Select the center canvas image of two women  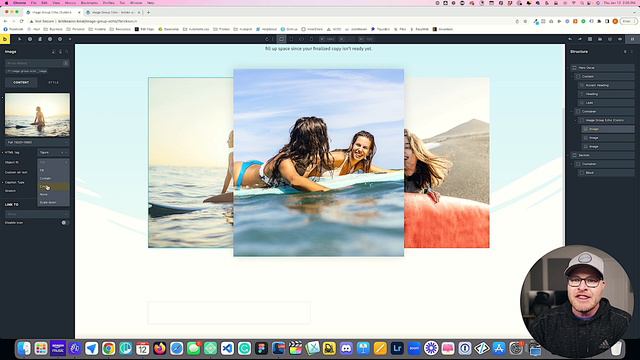point(318,162)
